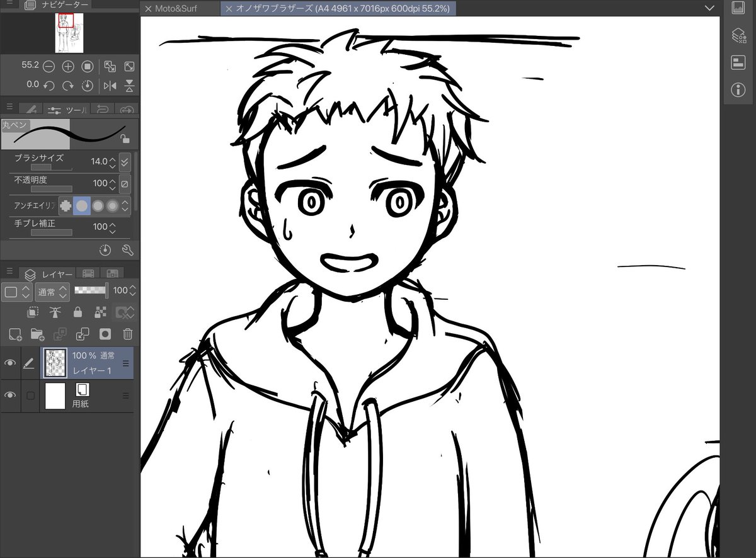The width and height of the screenshot is (756, 558).
Task: Hide the 用紙 paper layer eye icon
Action: point(10,396)
